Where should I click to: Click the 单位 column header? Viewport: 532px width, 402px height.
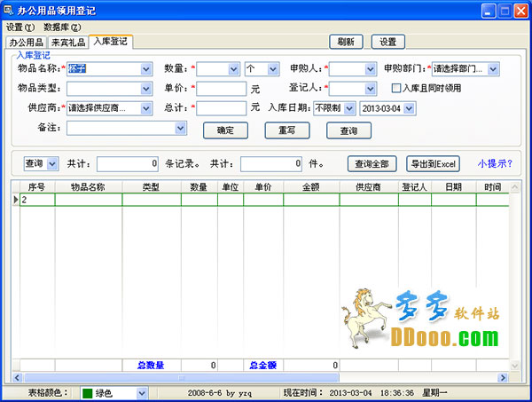tap(231, 187)
